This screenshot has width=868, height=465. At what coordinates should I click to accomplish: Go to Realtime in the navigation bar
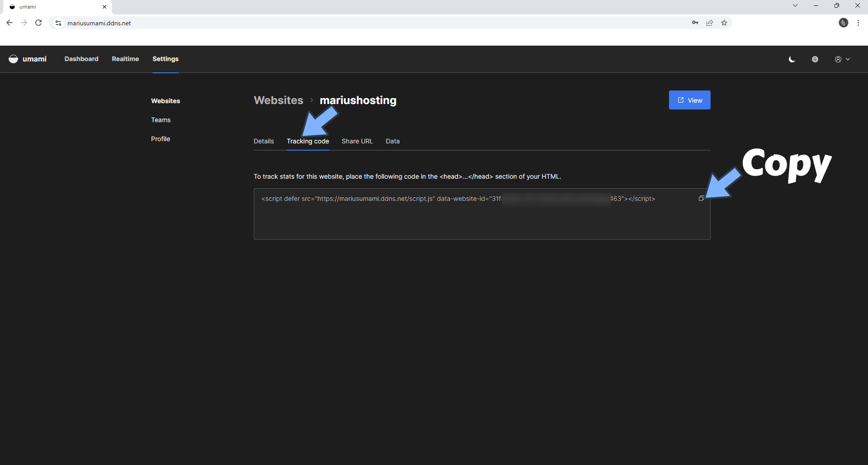click(x=125, y=59)
